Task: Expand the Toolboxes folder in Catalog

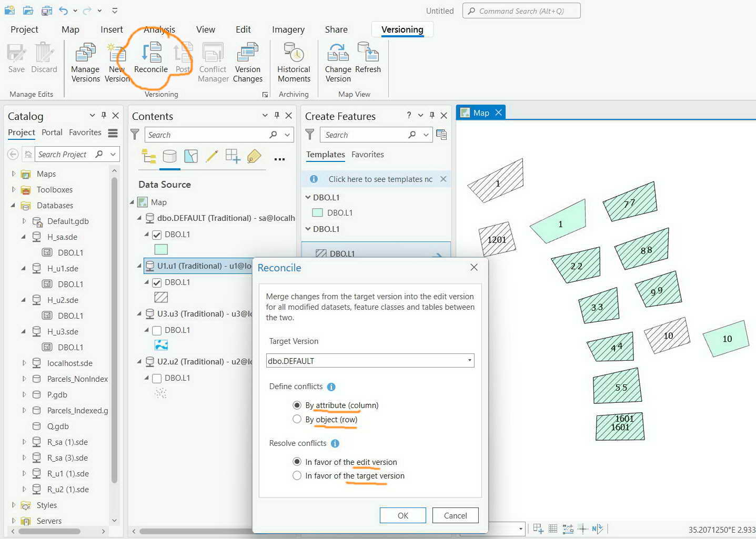Action: [x=13, y=189]
